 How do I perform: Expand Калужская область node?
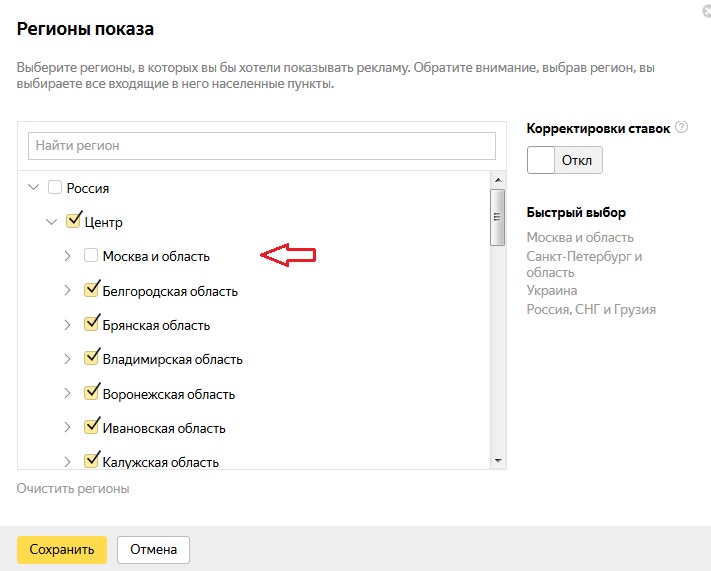click(67, 462)
